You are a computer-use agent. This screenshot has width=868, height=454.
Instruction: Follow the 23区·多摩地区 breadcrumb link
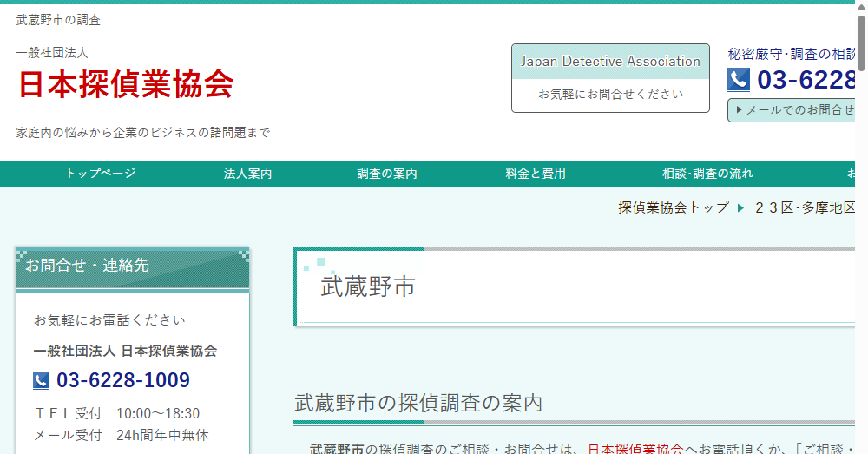click(x=805, y=207)
